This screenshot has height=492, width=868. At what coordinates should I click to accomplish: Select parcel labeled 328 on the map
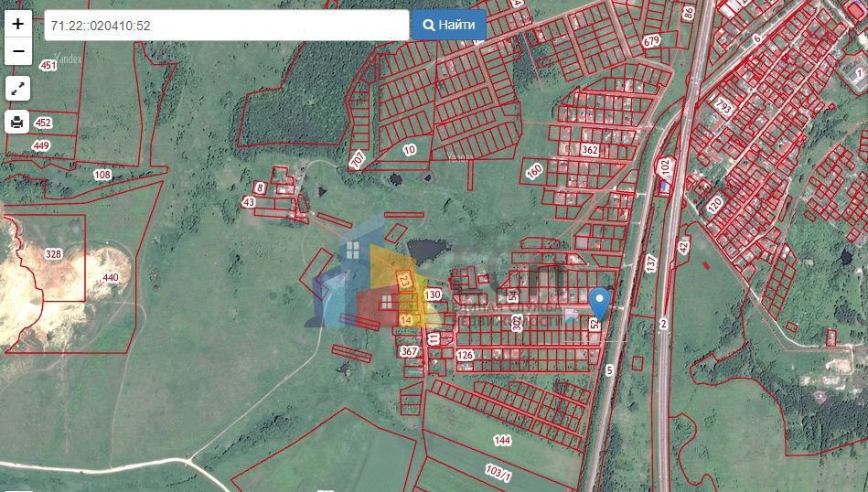[x=54, y=253]
